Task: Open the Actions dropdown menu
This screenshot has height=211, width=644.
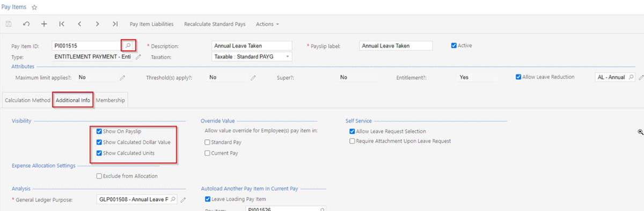Action: 267,24
